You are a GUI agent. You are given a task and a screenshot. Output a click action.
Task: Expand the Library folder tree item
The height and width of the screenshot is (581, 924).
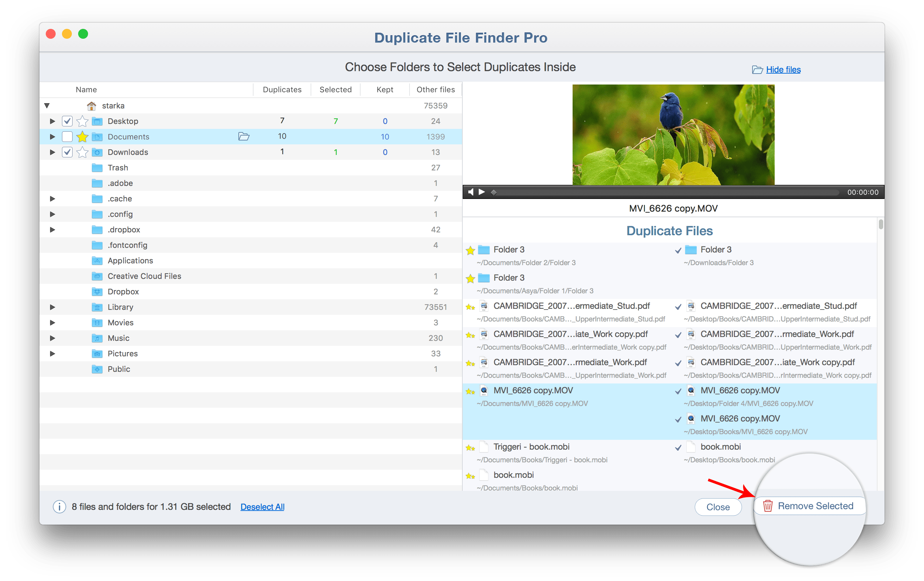53,307
